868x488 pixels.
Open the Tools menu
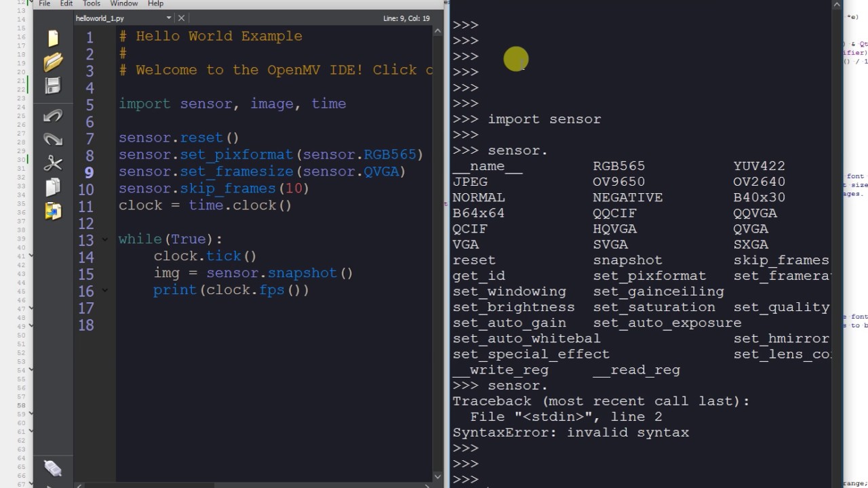[92, 3]
